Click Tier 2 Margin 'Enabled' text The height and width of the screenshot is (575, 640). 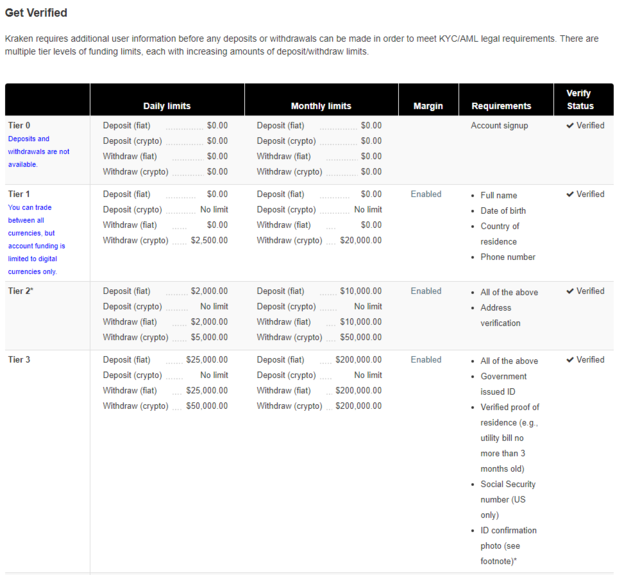(x=426, y=291)
